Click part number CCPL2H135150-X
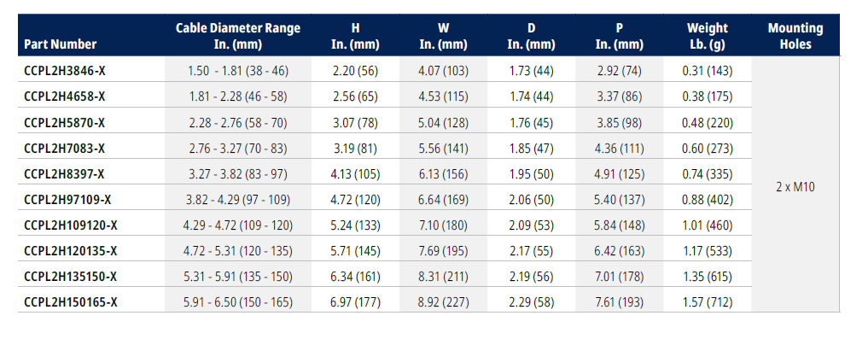Viewport: 868px width, 339px height. 71,277
